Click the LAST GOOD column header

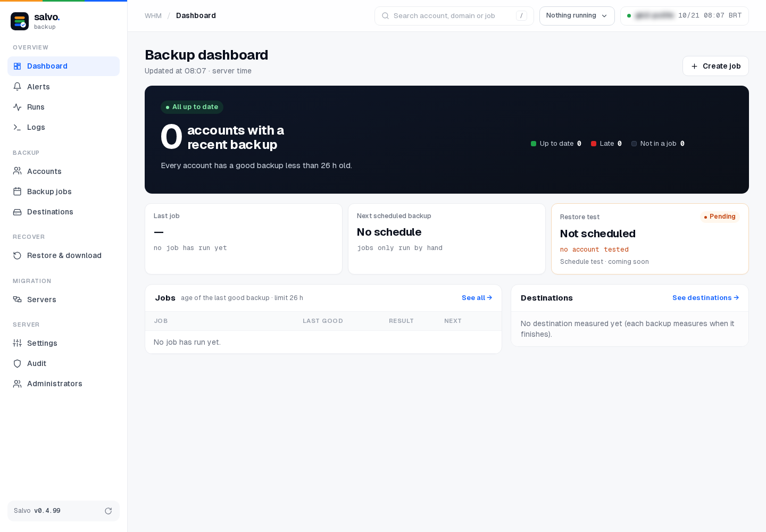(323, 321)
